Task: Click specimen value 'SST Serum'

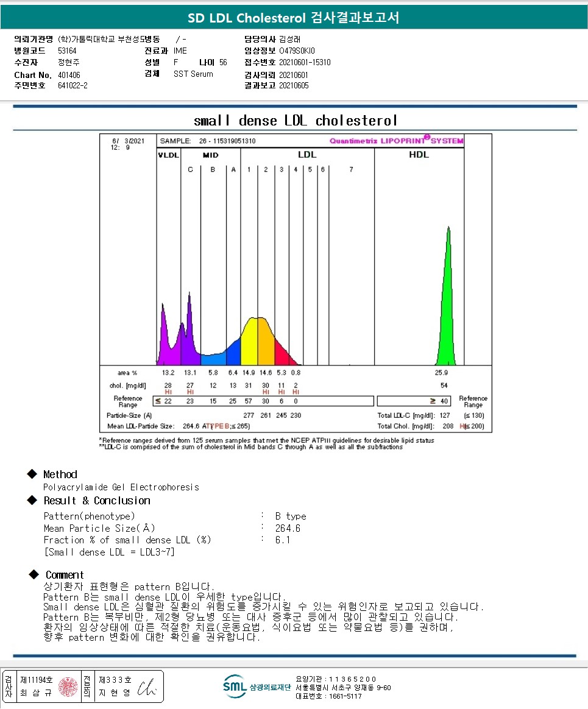Action: 193,74
